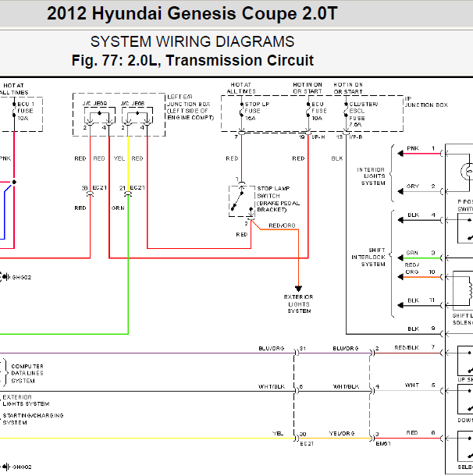Click the lower GHG02 ground symbol
The height and width of the screenshot is (476, 473).
click(6, 467)
